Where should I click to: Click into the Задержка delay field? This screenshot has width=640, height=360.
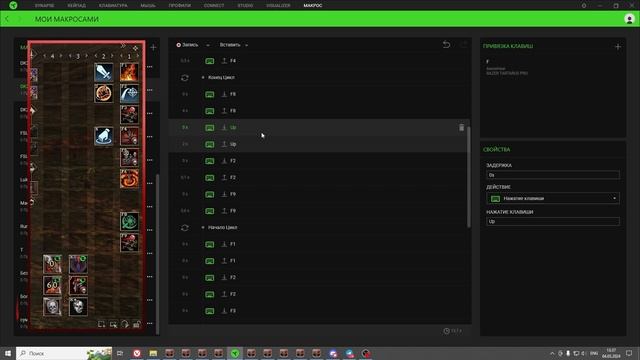click(x=553, y=175)
